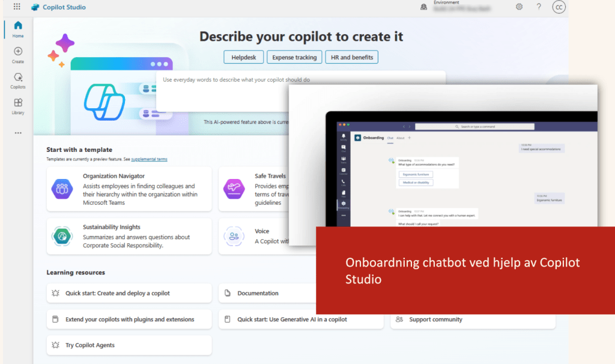The height and width of the screenshot is (364, 615).
Task: Select the Expense tracking suggestion chip
Action: click(x=294, y=58)
